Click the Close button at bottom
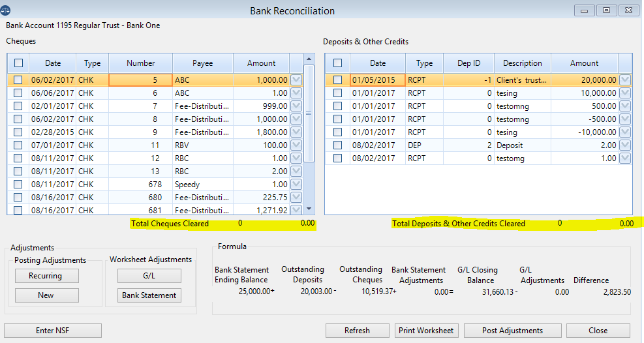The width and height of the screenshot is (644, 343). point(598,331)
